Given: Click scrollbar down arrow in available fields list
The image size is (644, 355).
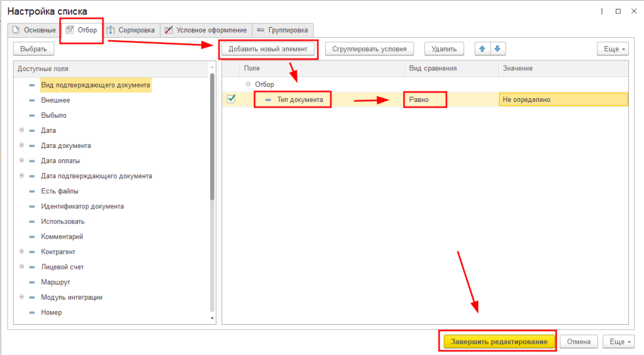Looking at the screenshot, I should [x=212, y=318].
